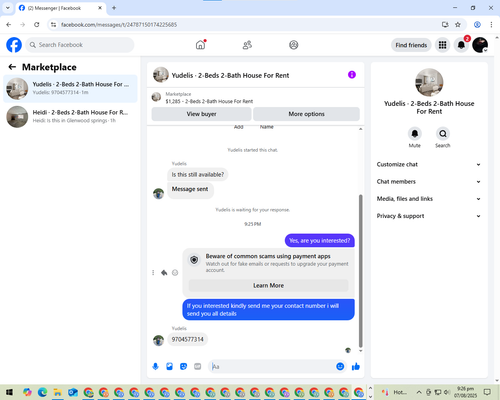Expand Customize chat section

(x=429, y=164)
